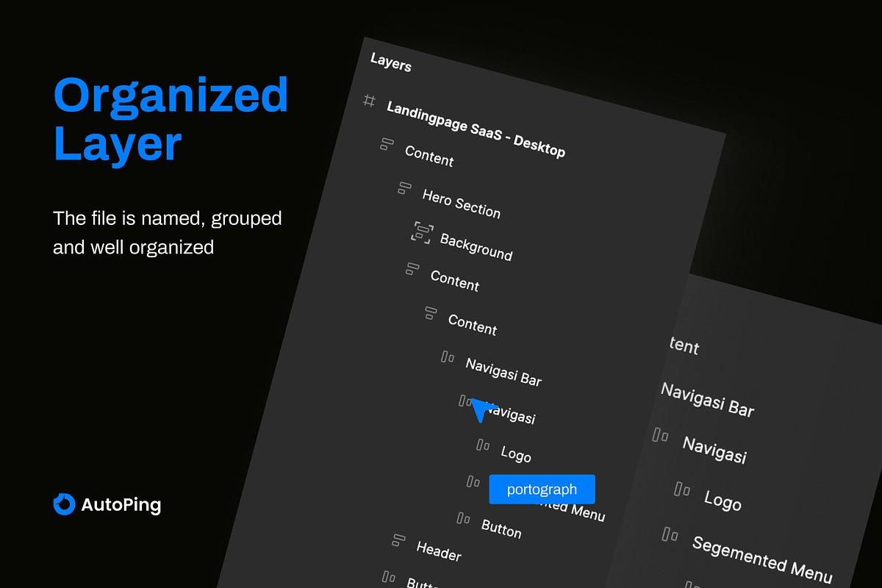This screenshot has height=588, width=882.
Task: Select the Navigasi Bar name in front Layers panel
Action: [x=503, y=371]
